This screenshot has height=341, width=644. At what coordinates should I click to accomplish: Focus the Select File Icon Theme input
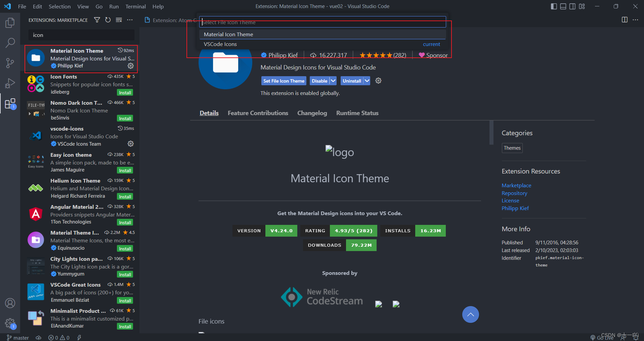coord(323,22)
